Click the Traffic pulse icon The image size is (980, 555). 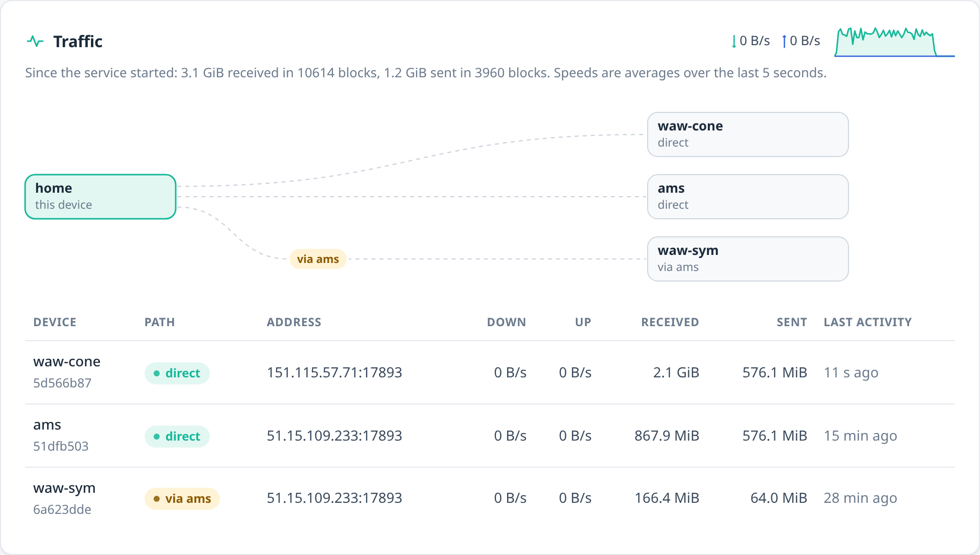[x=35, y=41]
